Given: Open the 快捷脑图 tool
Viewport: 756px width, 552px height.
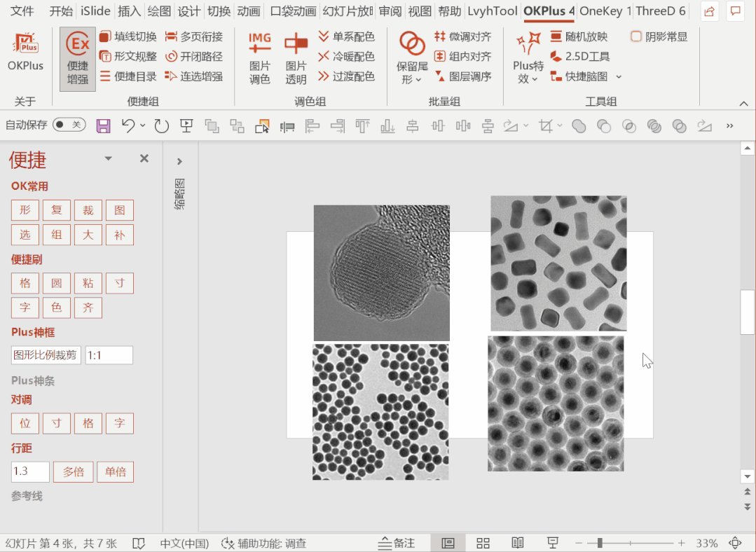Looking at the screenshot, I should (x=579, y=76).
